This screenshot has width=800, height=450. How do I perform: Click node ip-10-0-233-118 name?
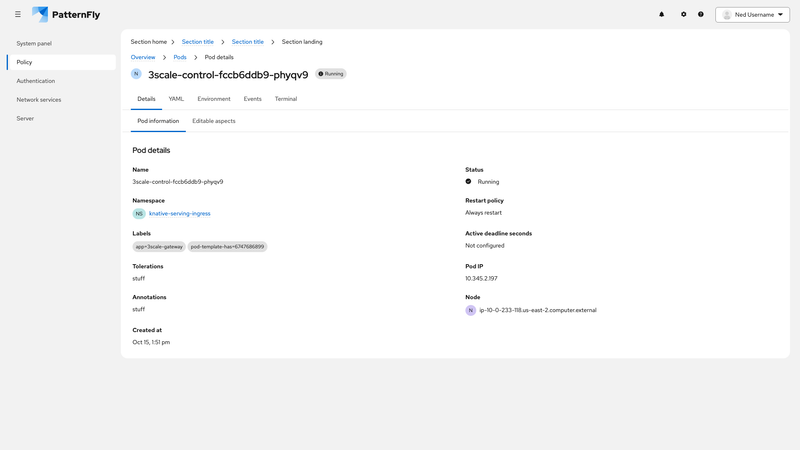pos(538,310)
